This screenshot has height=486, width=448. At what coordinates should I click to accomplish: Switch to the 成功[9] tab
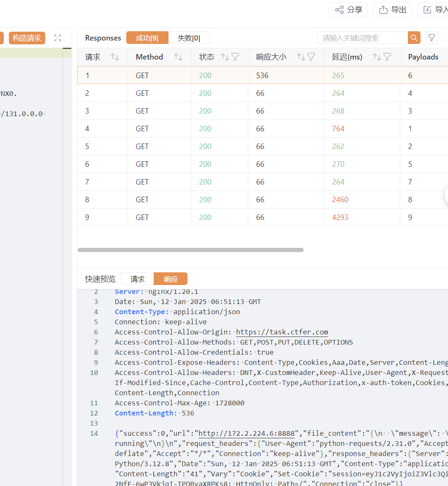click(x=147, y=38)
